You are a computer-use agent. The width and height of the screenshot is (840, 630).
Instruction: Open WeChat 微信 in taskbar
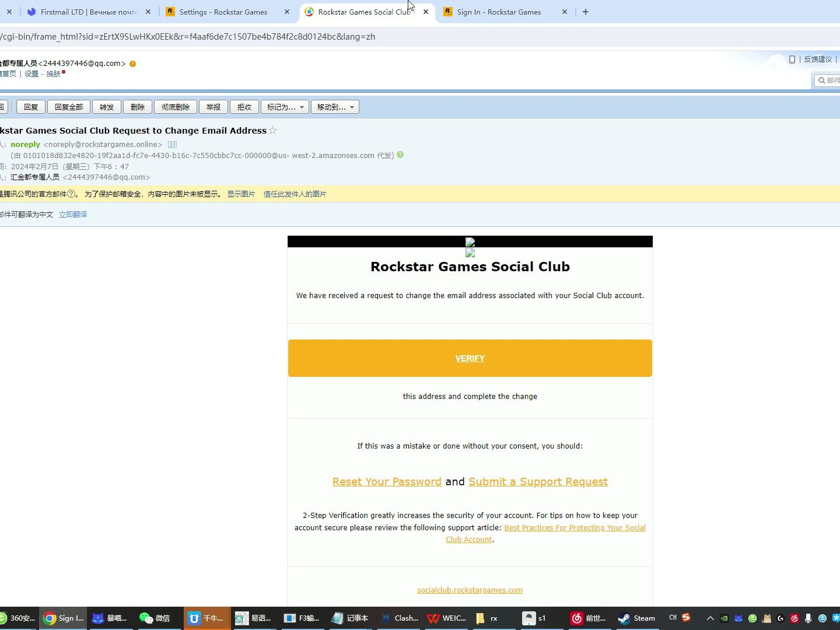pyautogui.click(x=155, y=618)
